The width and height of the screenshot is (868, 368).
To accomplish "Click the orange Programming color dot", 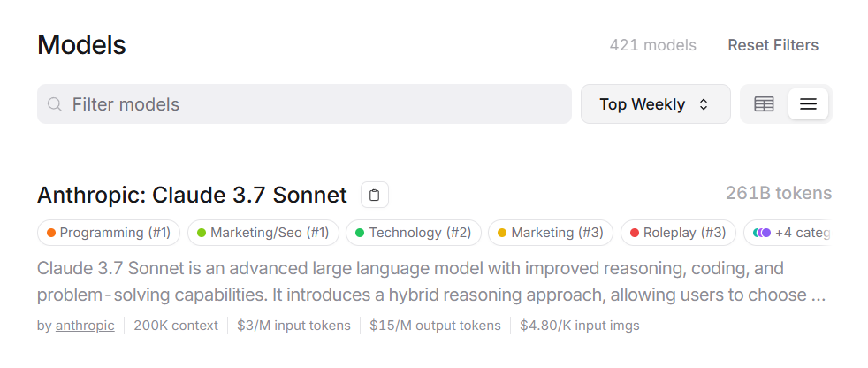I will coord(51,233).
